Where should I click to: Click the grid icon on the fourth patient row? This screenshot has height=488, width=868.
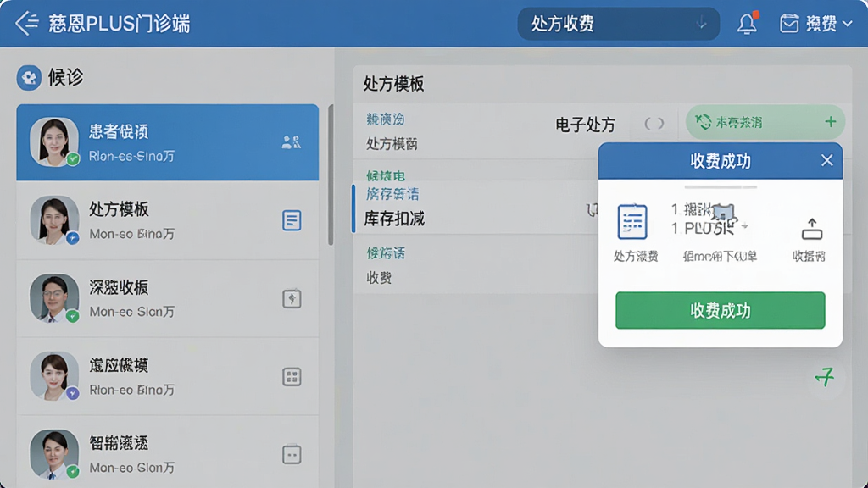click(x=292, y=377)
